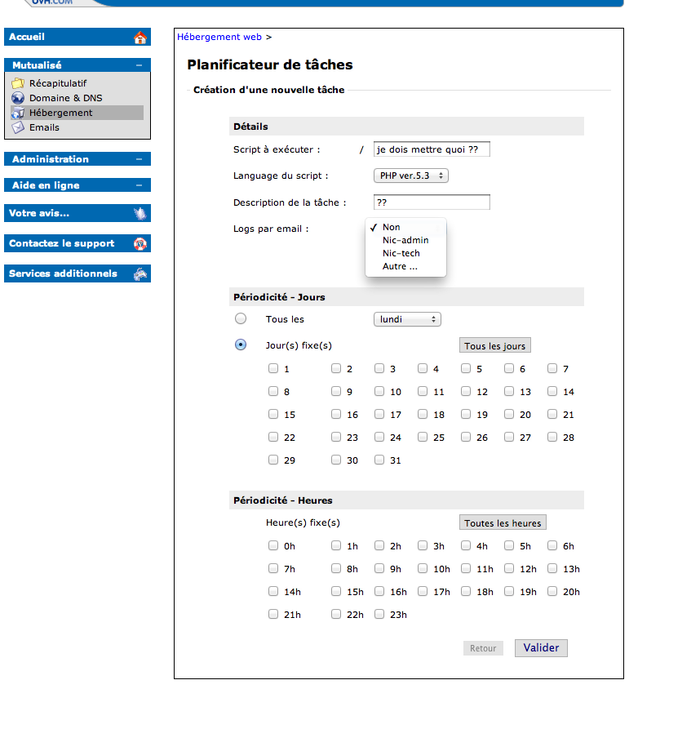700x729 pixels.
Task: Click the hosting icon beside Hébergement
Action: 18,113
